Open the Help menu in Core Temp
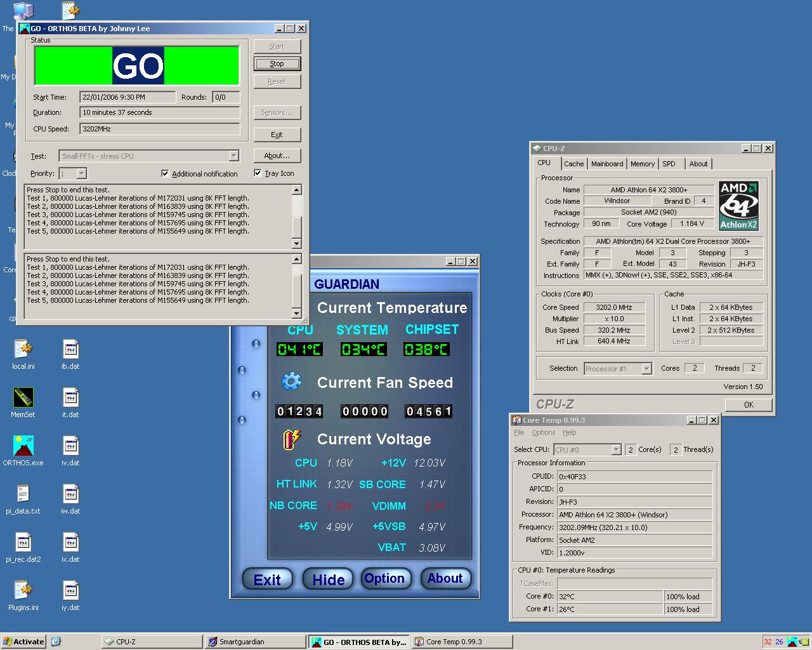812x650 pixels. pyautogui.click(x=570, y=432)
